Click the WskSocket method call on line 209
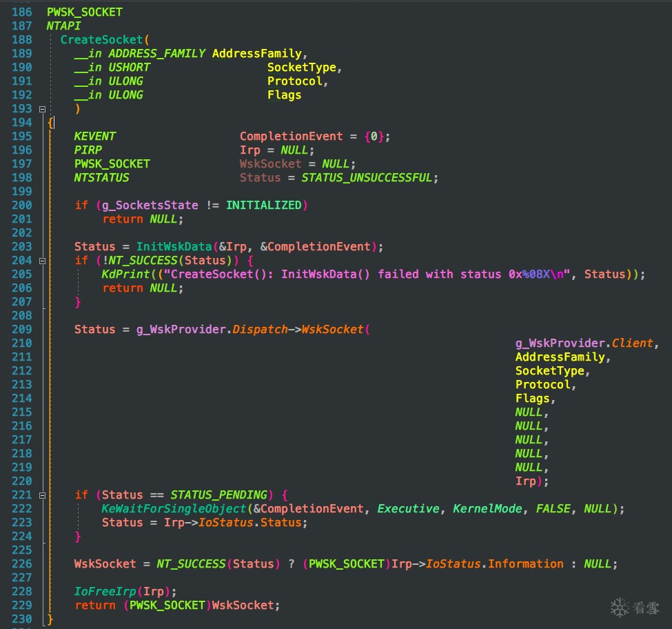 click(333, 329)
